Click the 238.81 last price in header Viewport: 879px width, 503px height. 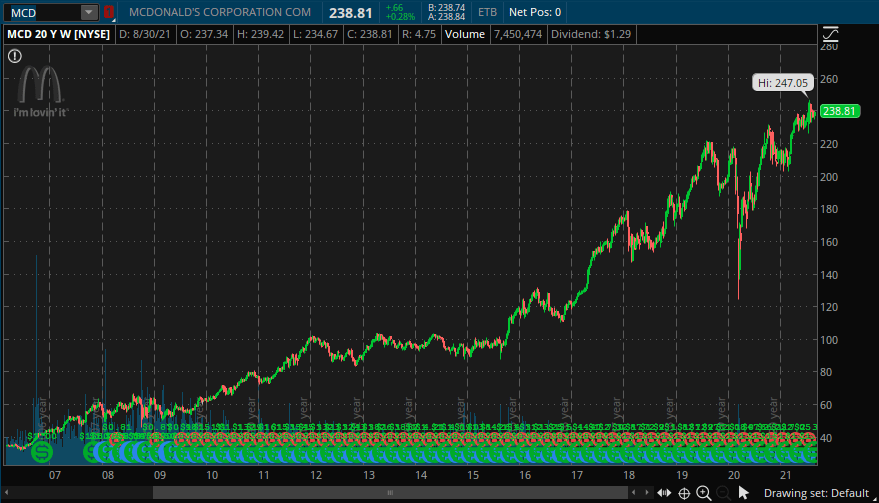[350, 12]
